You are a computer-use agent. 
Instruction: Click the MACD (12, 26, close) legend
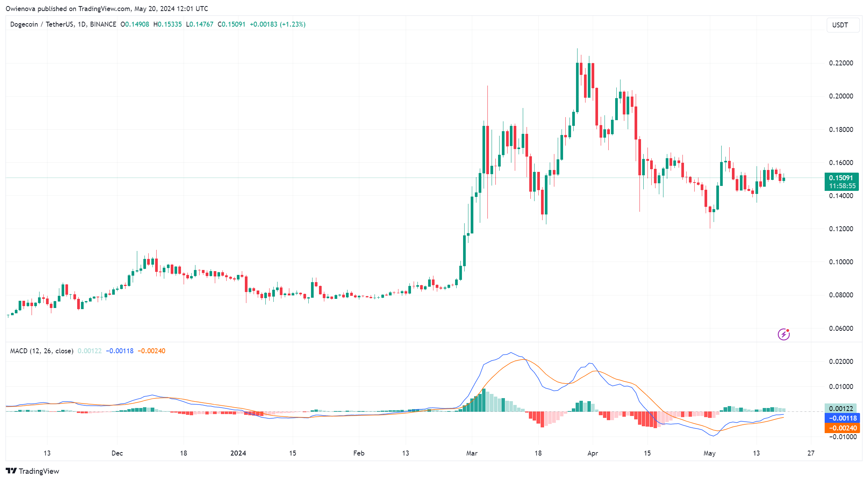pyautogui.click(x=41, y=351)
